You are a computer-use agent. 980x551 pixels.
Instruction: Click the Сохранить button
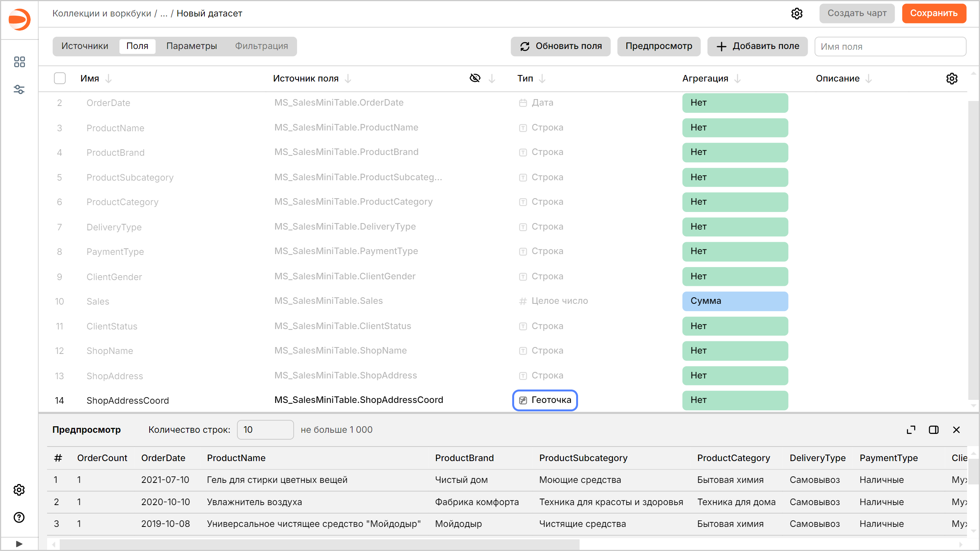[934, 13]
